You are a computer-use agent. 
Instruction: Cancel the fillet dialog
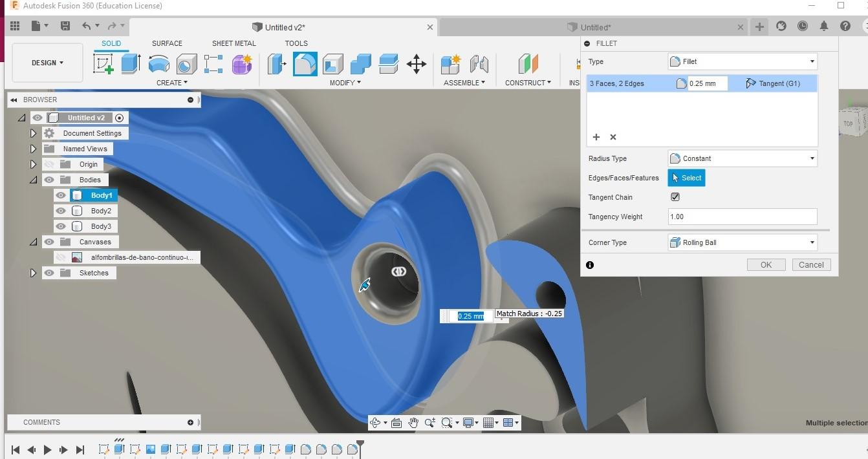811,265
